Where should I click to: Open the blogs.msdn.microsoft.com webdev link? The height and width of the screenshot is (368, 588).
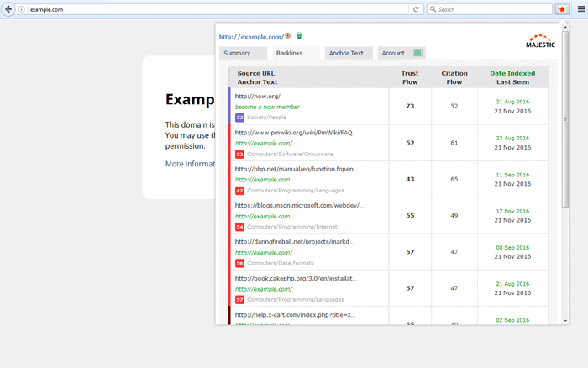point(299,205)
